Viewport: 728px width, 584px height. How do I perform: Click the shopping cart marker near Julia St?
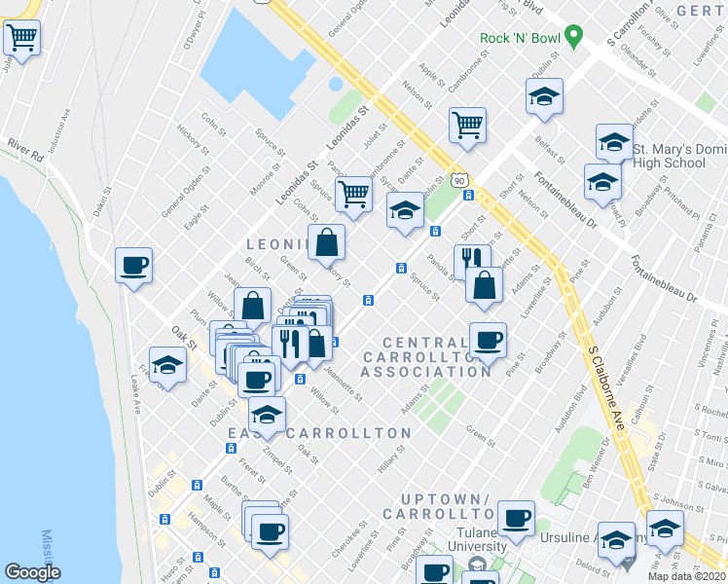tap(21, 40)
